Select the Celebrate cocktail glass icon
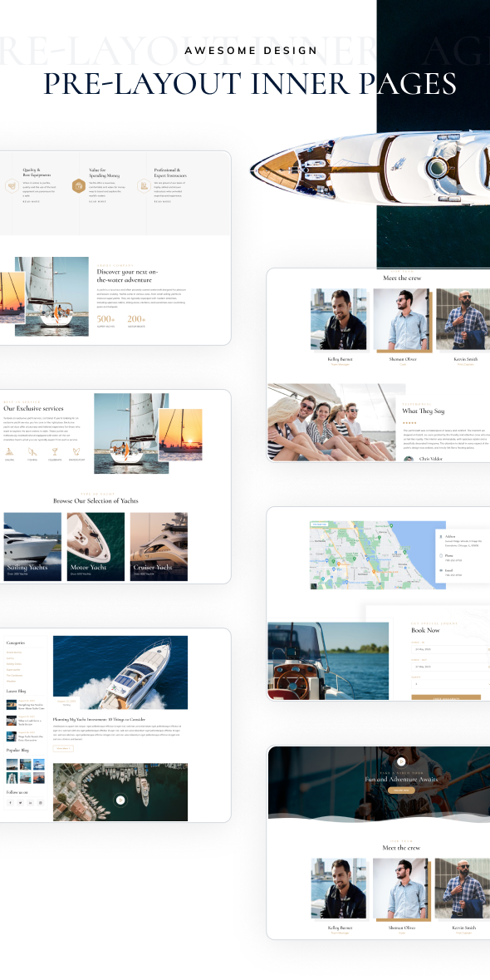The height and width of the screenshot is (980, 490). pos(54,451)
